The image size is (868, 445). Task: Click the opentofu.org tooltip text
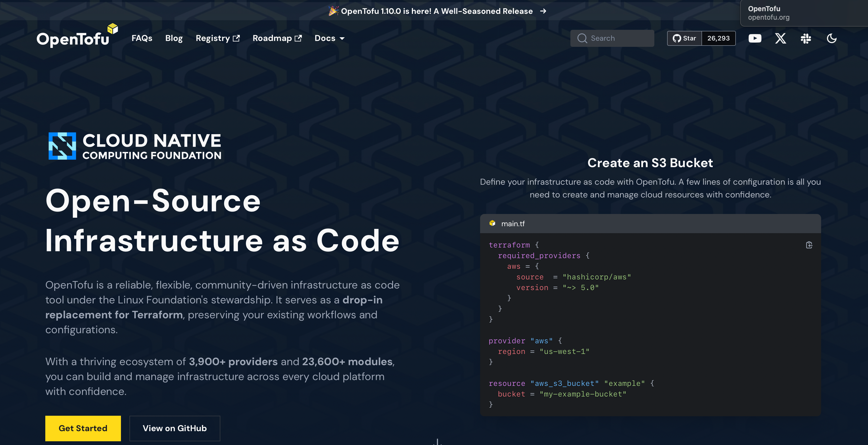click(769, 17)
